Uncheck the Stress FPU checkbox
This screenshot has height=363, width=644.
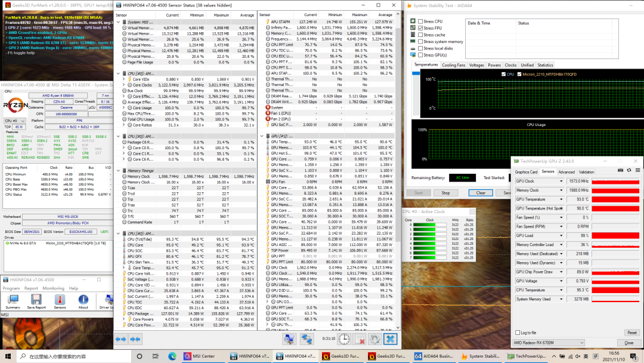click(420, 28)
